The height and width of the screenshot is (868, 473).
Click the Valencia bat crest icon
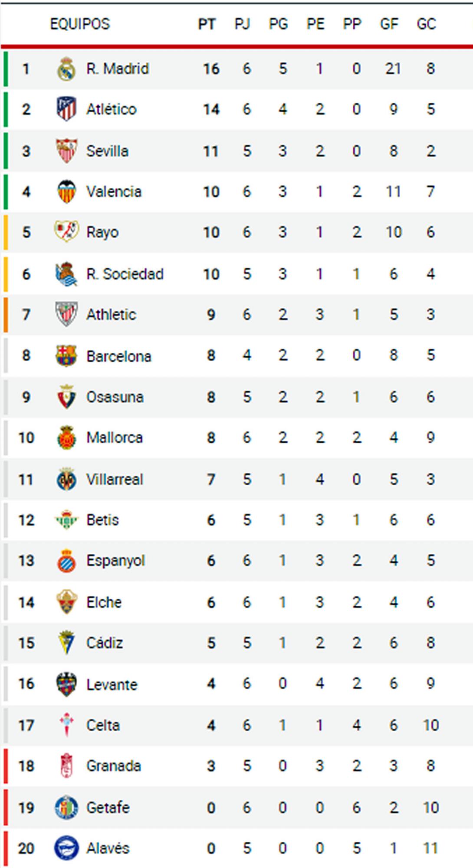pos(66,191)
